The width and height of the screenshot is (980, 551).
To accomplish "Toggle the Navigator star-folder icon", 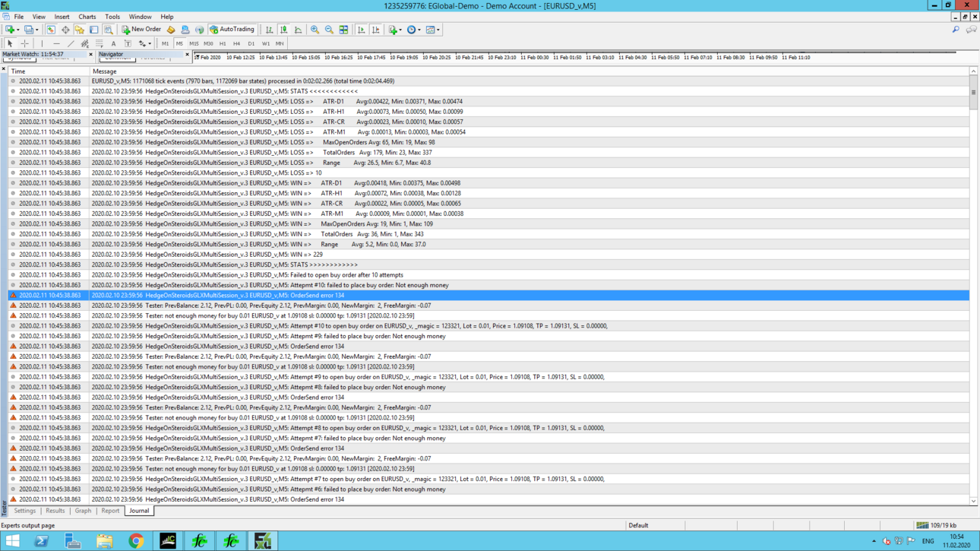I will click(80, 30).
